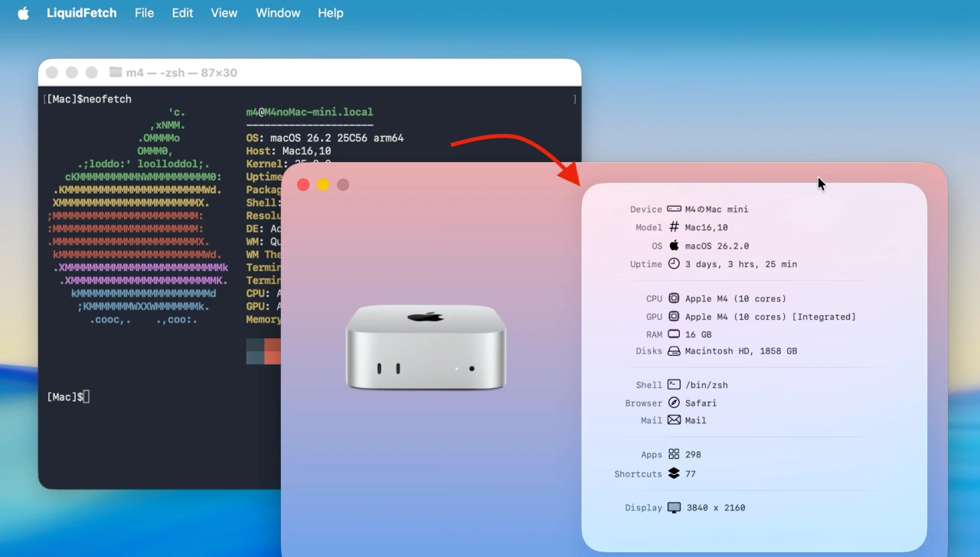Click the terminal folder icon in title bar
Viewport: 980px width, 557px height.
click(116, 73)
